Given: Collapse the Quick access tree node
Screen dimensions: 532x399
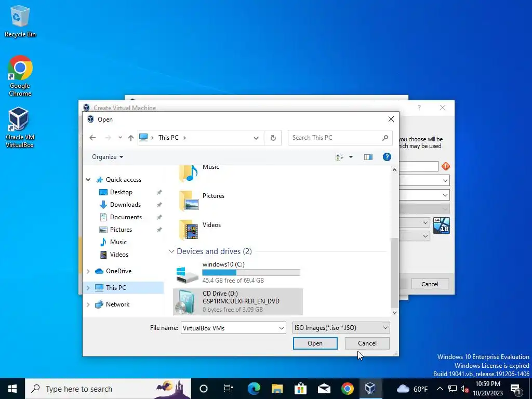Looking at the screenshot, I should click(x=88, y=179).
